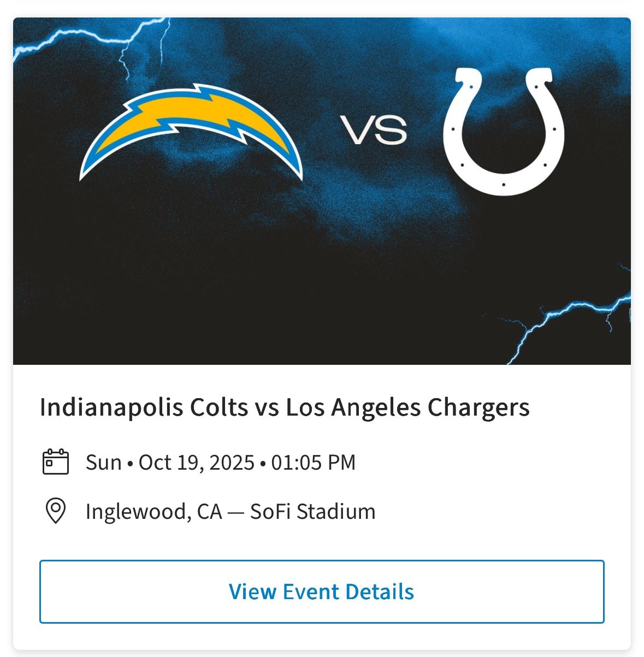Click the dash between city and venue
The width and height of the screenshot is (644, 657).
click(236, 512)
